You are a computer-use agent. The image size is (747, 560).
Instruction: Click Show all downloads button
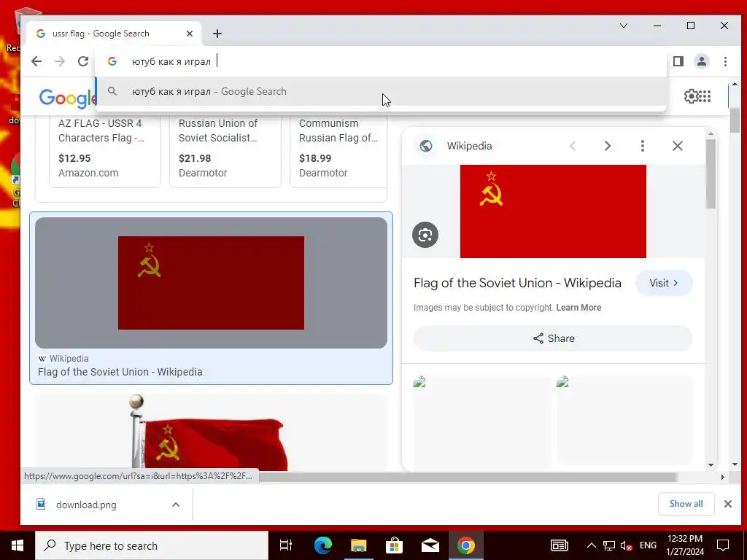coord(686,504)
